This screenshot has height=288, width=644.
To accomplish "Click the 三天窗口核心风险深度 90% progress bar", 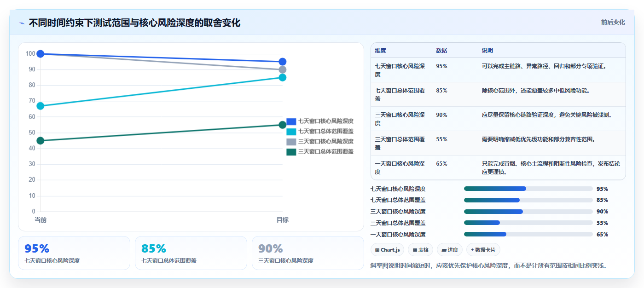I will pyautogui.click(x=528, y=212).
